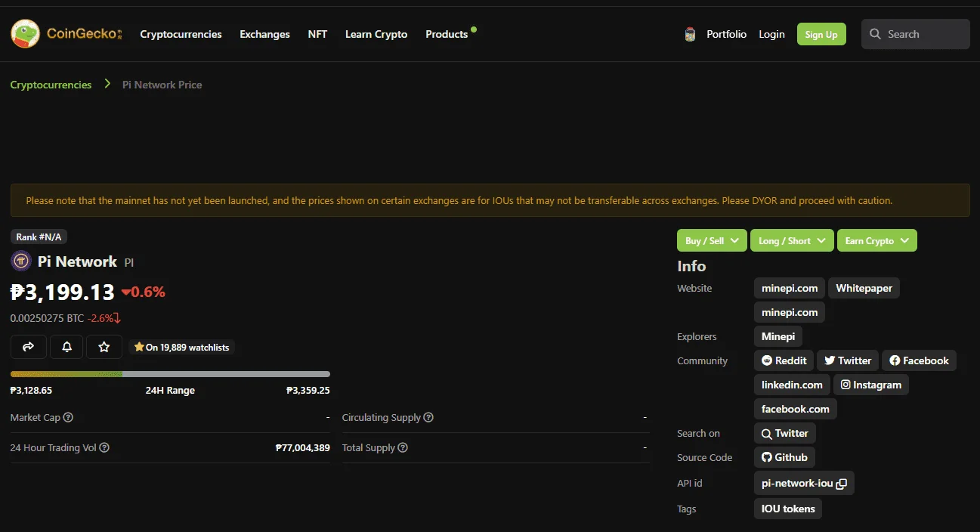Open the linkedin.com community link
Image resolution: width=980 pixels, height=532 pixels.
point(792,385)
